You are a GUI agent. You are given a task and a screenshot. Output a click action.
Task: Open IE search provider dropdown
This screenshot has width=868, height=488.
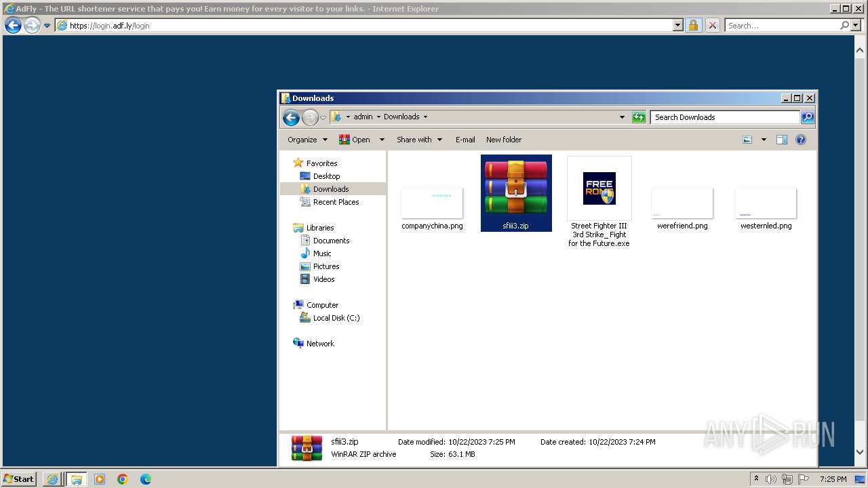click(x=855, y=26)
